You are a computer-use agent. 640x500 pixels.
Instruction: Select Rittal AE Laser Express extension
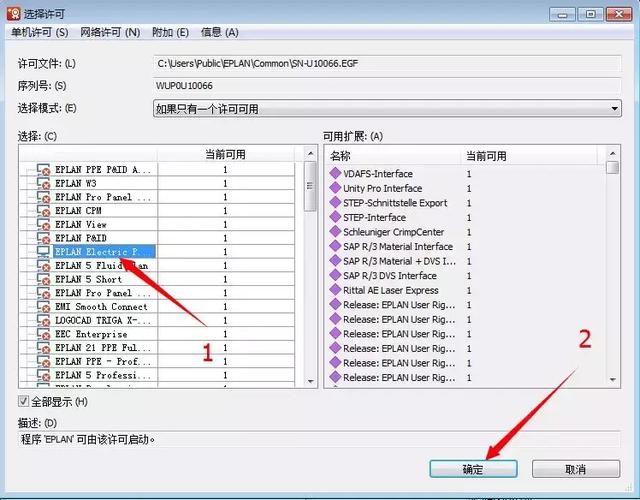coord(391,290)
